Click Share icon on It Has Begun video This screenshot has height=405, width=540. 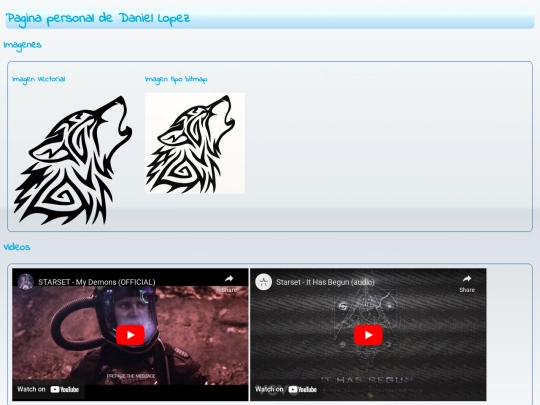click(x=467, y=283)
